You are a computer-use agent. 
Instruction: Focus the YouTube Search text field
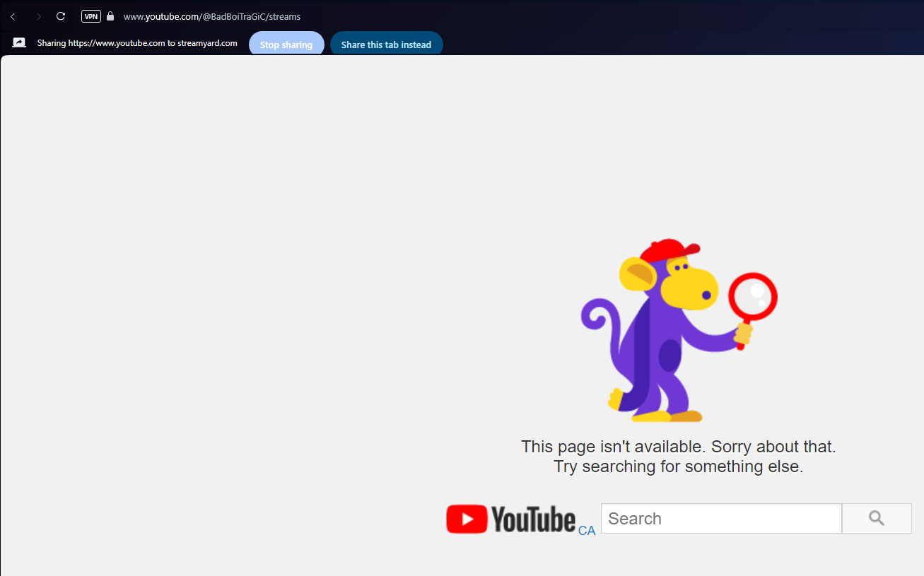pos(721,519)
